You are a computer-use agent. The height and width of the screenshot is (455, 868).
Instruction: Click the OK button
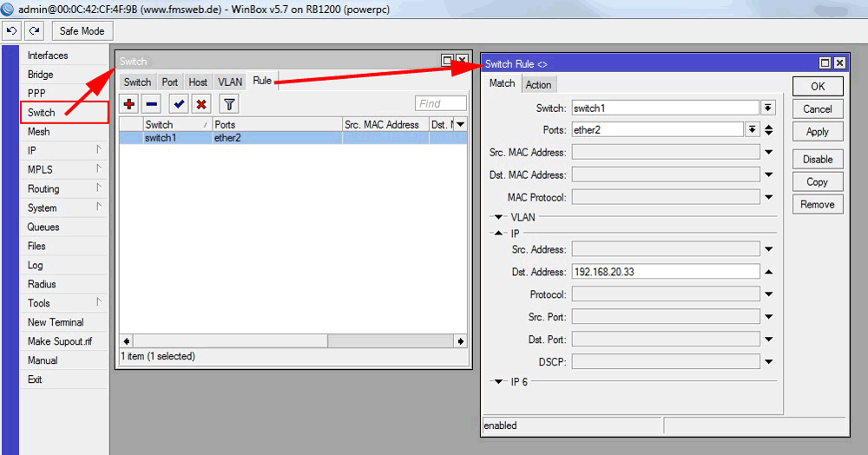pos(818,86)
